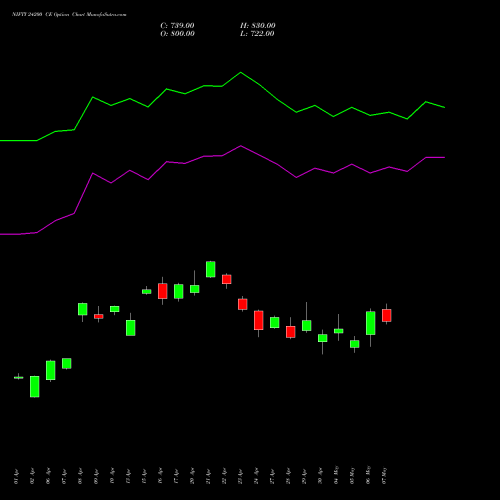This screenshot has height=500, width=500.
Task: Click the 17 Apr date label
Action: (176, 477)
